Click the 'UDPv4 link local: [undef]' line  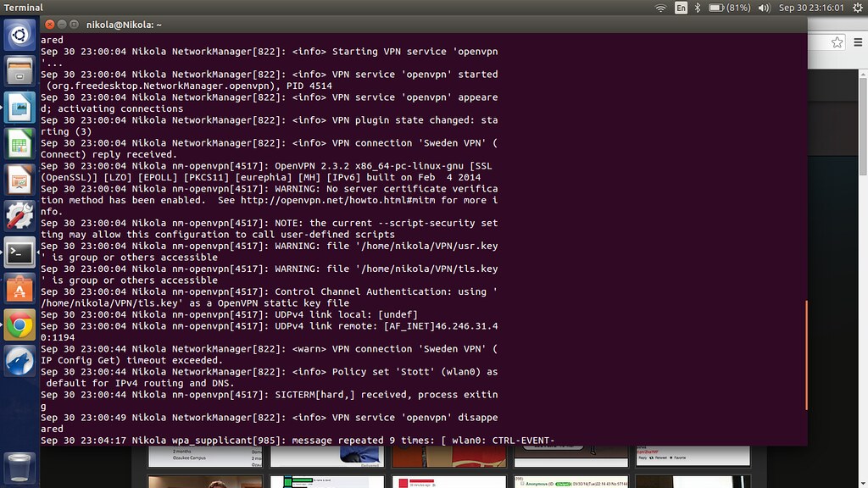pyautogui.click(x=229, y=314)
